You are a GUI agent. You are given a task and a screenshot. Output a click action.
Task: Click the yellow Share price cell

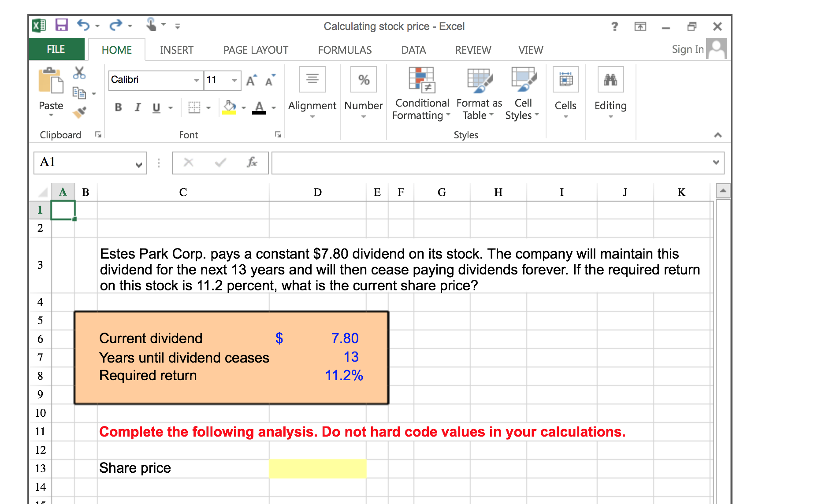pos(317,468)
